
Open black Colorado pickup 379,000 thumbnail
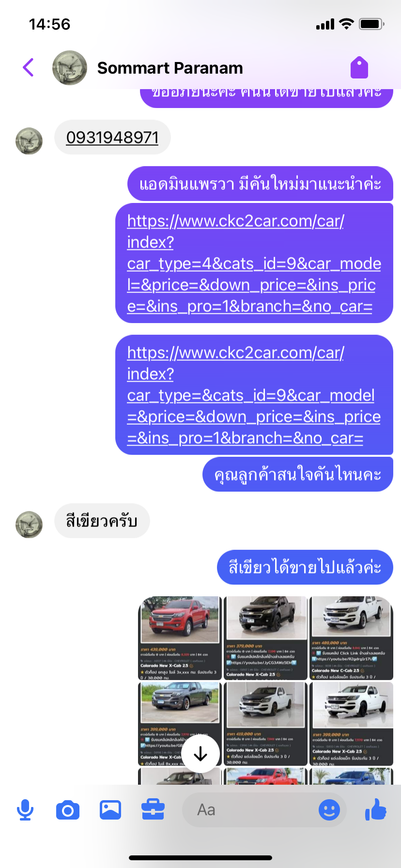click(266, 638)
